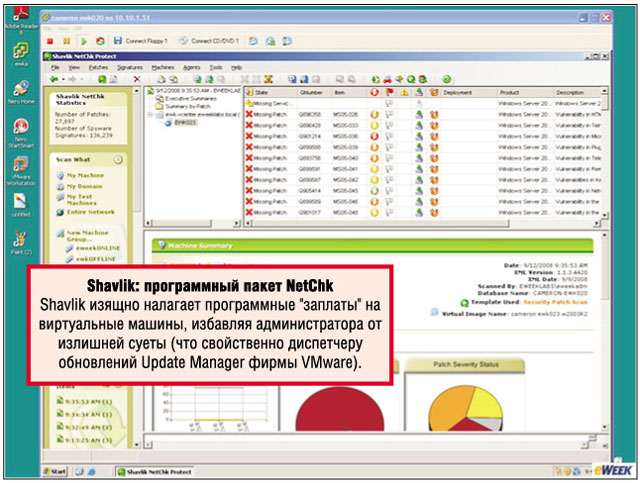This screenshot has width=640, height=483.
Task: Select Missing Patch row MS05-040
Action: pyautogui.click(x=423, y=158)
